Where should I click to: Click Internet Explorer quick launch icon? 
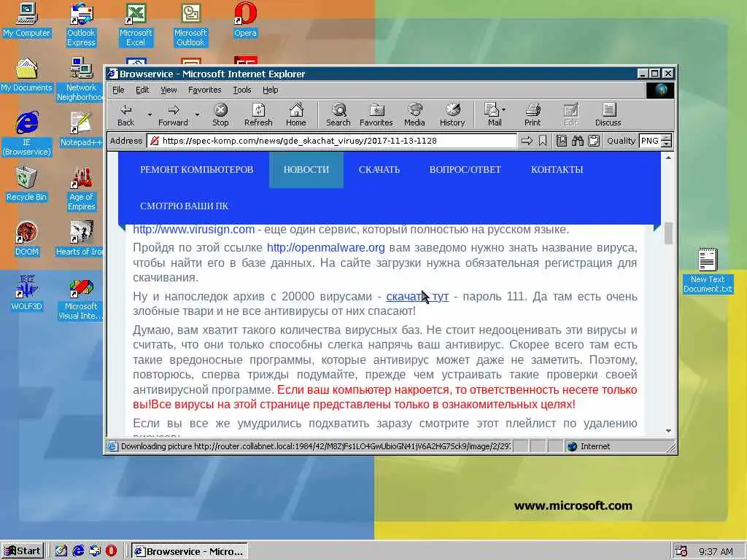pyautogui.click(x=78, y=551)
